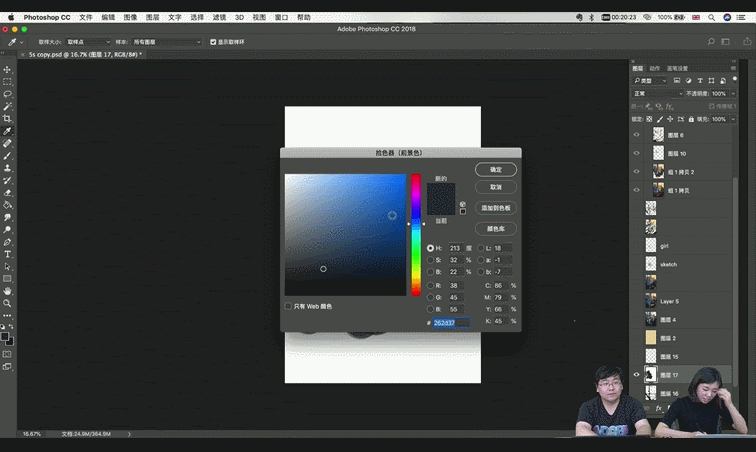Click the foreground color swatch in toolbox
This screenshot has height=452, width=756.
[x=5, y=337]
